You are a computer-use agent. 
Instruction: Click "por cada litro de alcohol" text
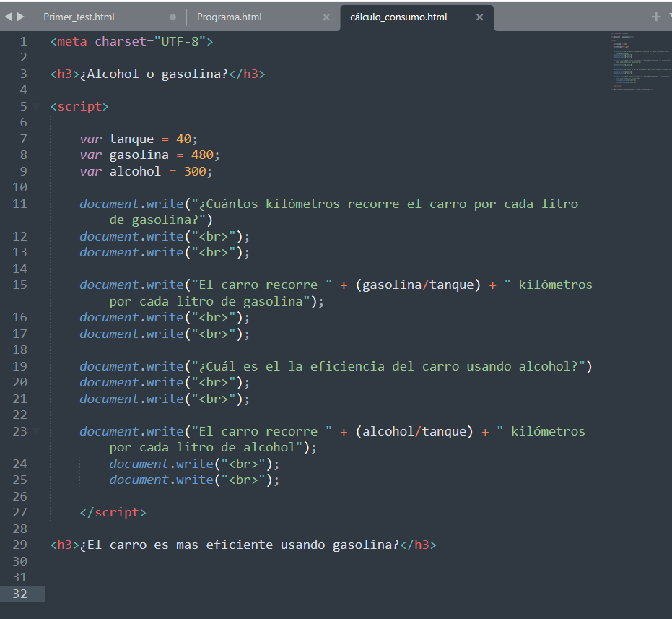click(202, 447)
